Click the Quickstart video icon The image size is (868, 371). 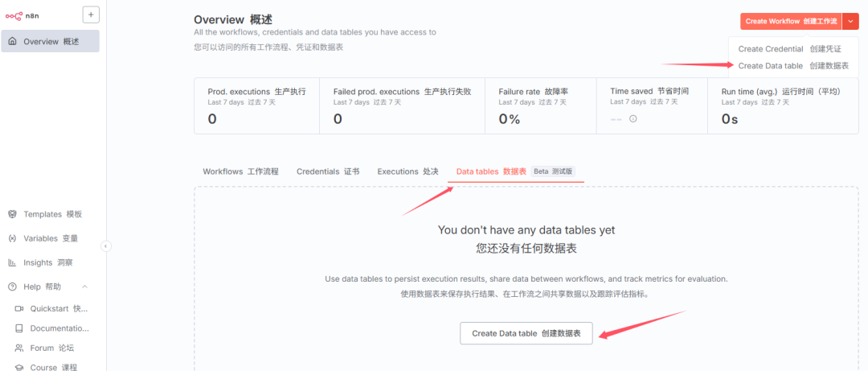tap(19, 309)
